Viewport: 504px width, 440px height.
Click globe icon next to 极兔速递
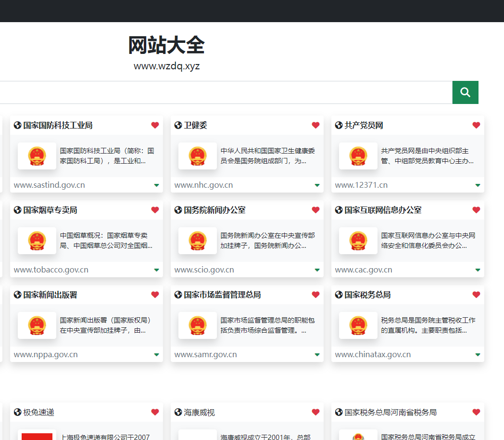tap(17, 412)
